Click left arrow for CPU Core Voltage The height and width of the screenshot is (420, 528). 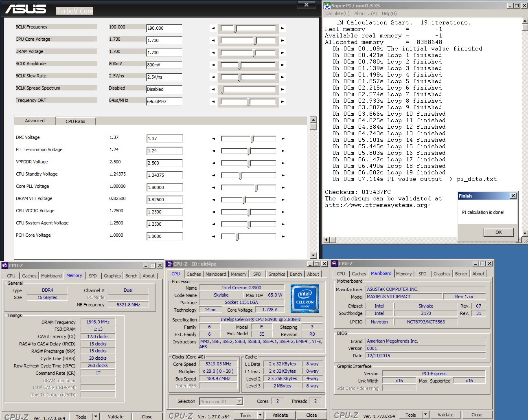click(213, 41)
